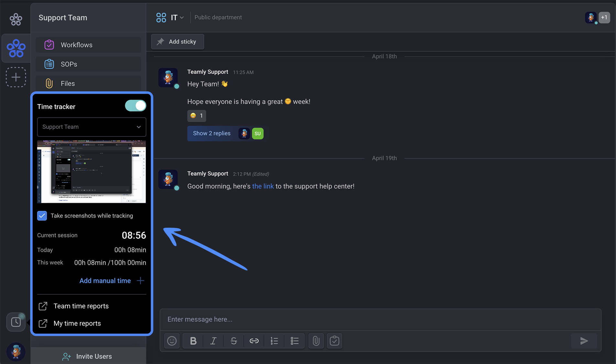Viewport: 616px width, 364px height.
Task: Expand the Support Team workspace dropdown
Action: click(x=92, y=127)
